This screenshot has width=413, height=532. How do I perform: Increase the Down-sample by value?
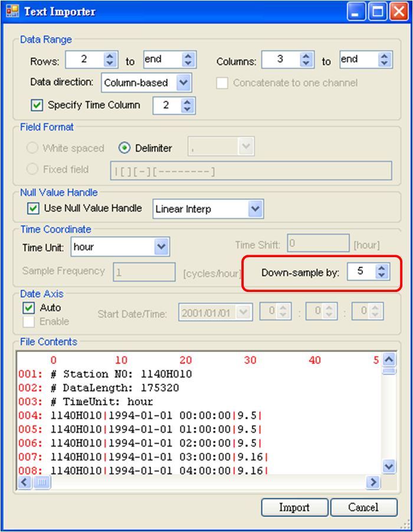pyautogui.click(x=382, y=268)
